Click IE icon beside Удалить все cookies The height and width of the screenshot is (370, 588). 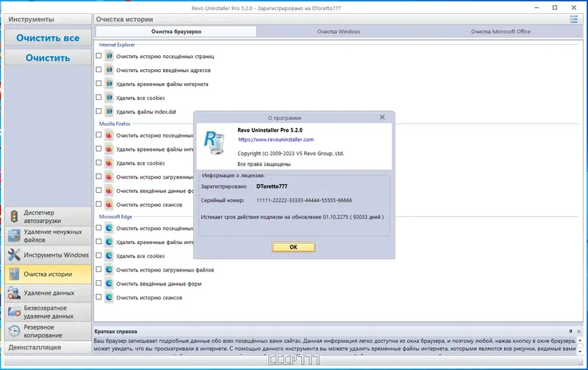(109, 98)
